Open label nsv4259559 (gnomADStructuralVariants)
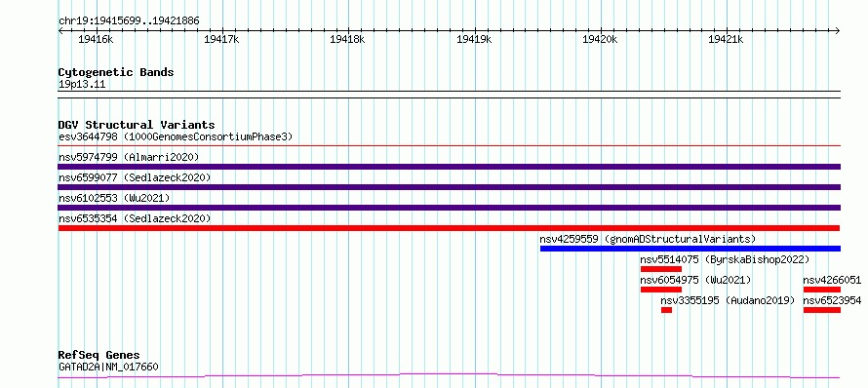Screen dimensions: 868x388 649,239
